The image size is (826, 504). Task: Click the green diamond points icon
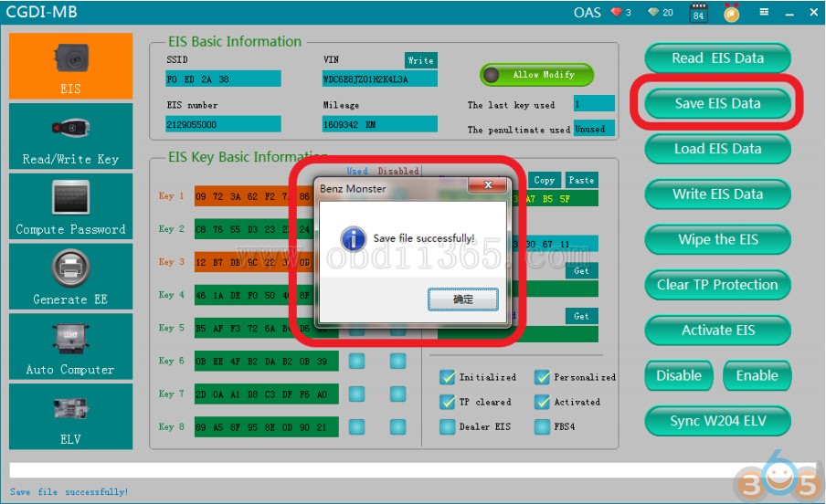653,12
